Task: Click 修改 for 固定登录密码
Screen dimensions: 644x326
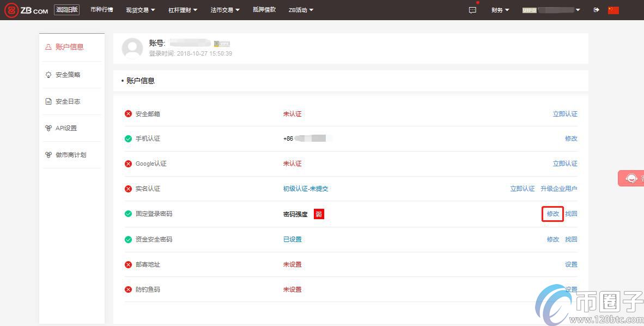Action: point(552,214)
